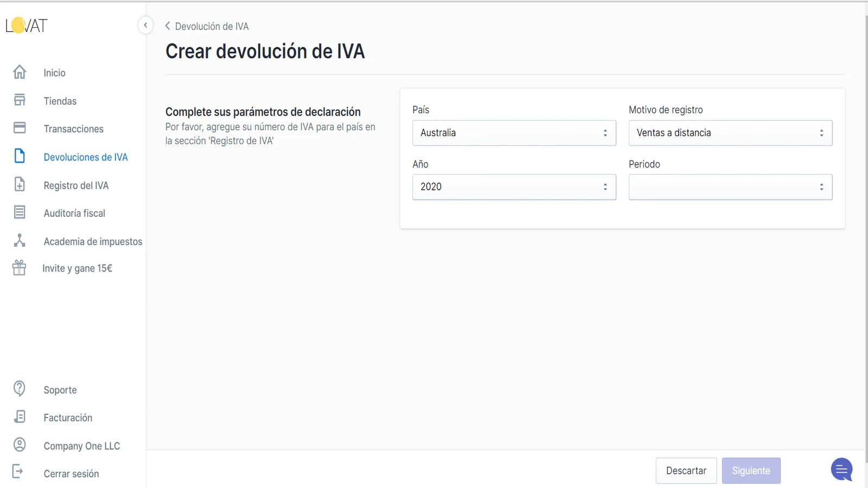Collapse the sidebar with the arrow button
Screen dimensions: 868x488
click(145, 25)
